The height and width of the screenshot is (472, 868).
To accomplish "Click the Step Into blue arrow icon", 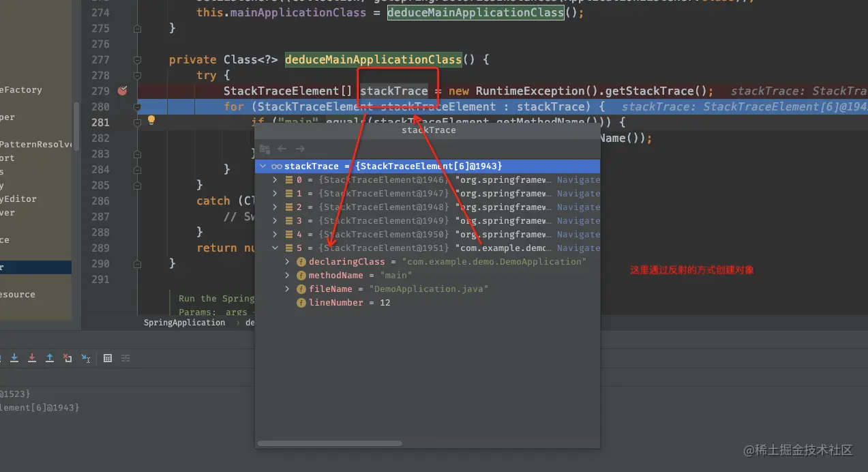I will pyautogui.click(x=14, y=358).
